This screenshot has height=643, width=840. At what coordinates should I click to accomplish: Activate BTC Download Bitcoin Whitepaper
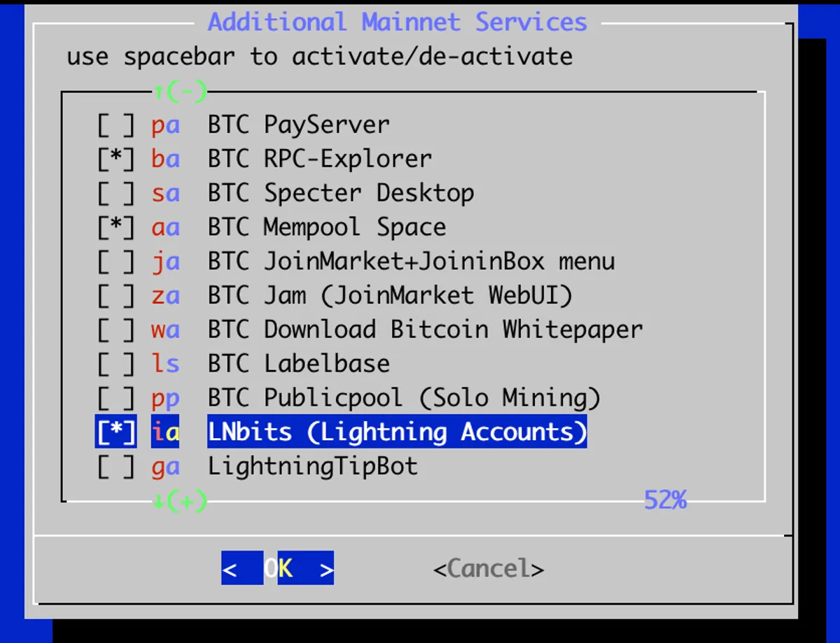pyautogui.click(x=115, y=330)
